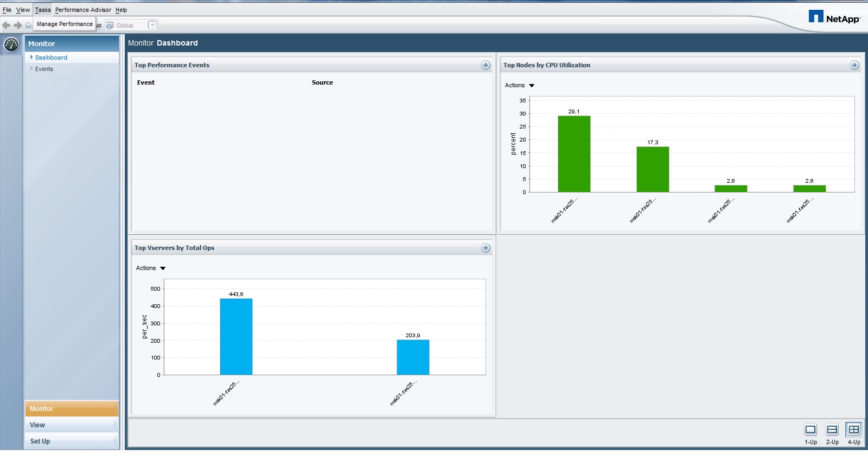
Task: Switch to 4-Up layout view
Action: [854, 434]
